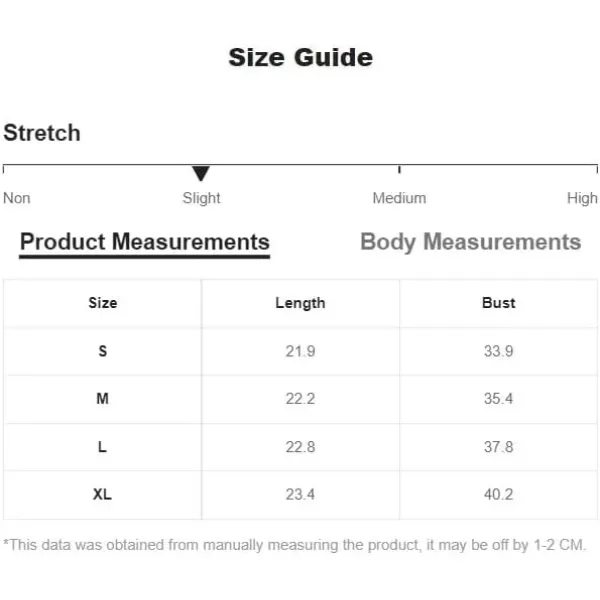Click the Size Guide heading

(300, 58)
